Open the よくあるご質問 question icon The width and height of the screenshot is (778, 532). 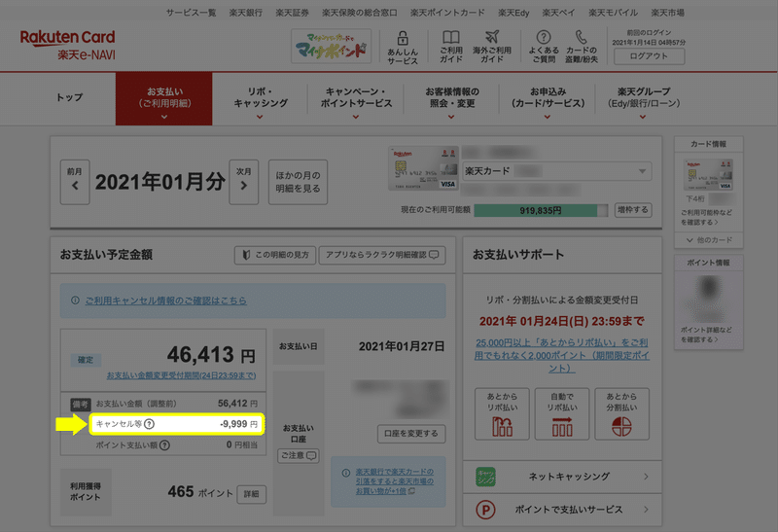point(544,37)
